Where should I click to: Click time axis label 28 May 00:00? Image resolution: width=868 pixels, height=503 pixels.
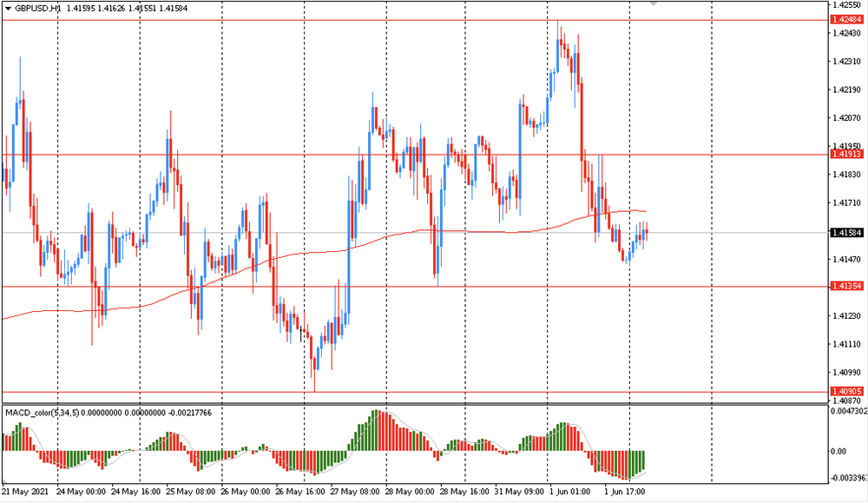[x=410, y=492]
